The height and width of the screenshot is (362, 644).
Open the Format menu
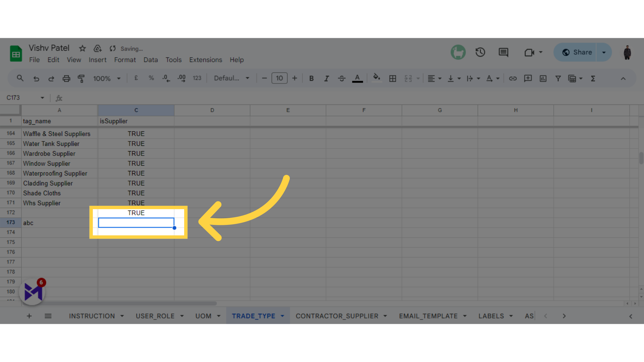[x=125, y=60]
